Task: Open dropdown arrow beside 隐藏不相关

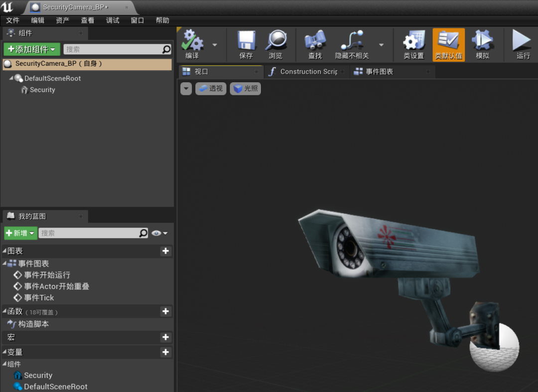Action: pyautogui.click(x=381, y=45)
